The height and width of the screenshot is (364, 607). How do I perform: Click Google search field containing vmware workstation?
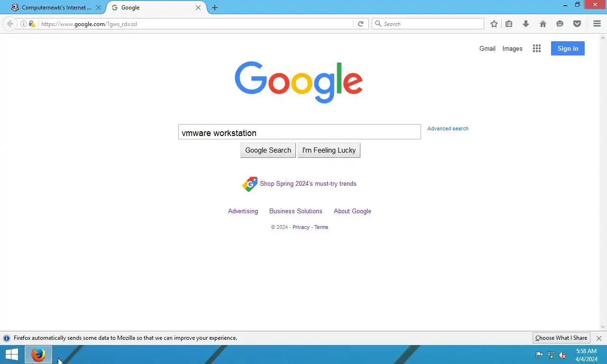(x=300, y=132)
